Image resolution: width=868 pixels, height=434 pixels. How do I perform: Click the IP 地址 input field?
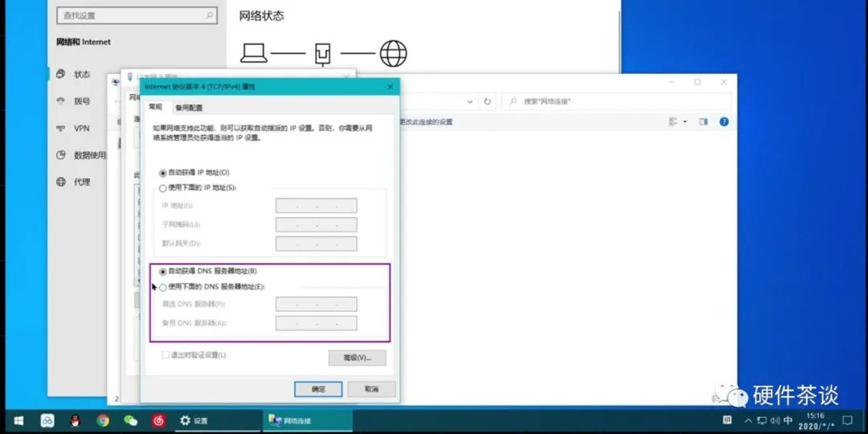(316, 206)
